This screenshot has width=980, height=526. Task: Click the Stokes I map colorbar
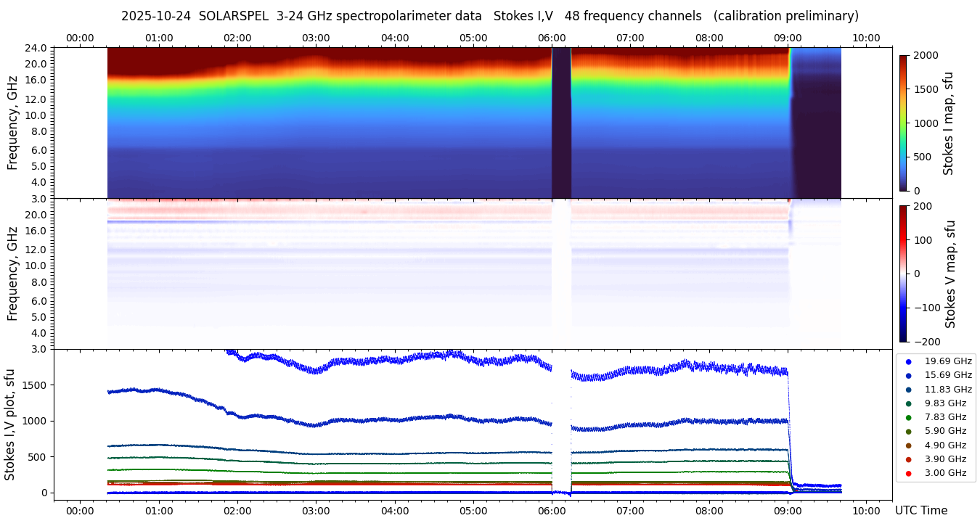point(903,123)
